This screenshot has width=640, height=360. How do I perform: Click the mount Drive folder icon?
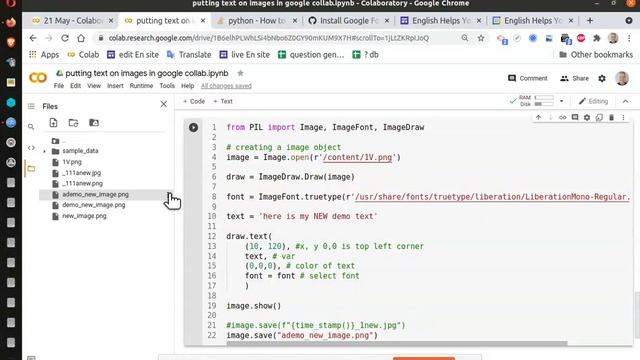click(x=94, y=123)
